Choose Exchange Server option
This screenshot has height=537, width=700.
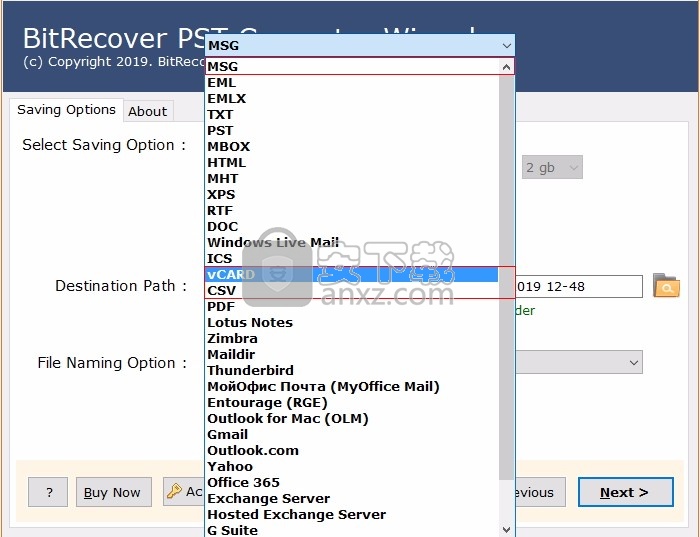(x=352, y=499)
